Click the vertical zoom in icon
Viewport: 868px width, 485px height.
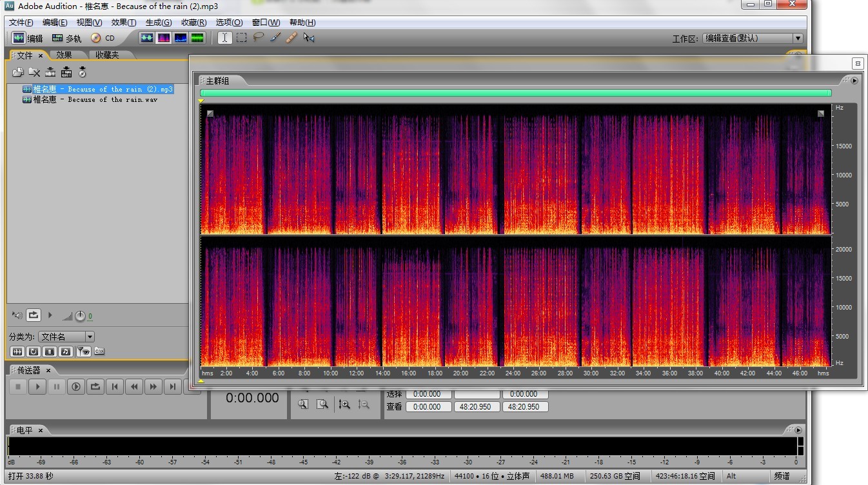pyautogui.click(x=344, y=404)
